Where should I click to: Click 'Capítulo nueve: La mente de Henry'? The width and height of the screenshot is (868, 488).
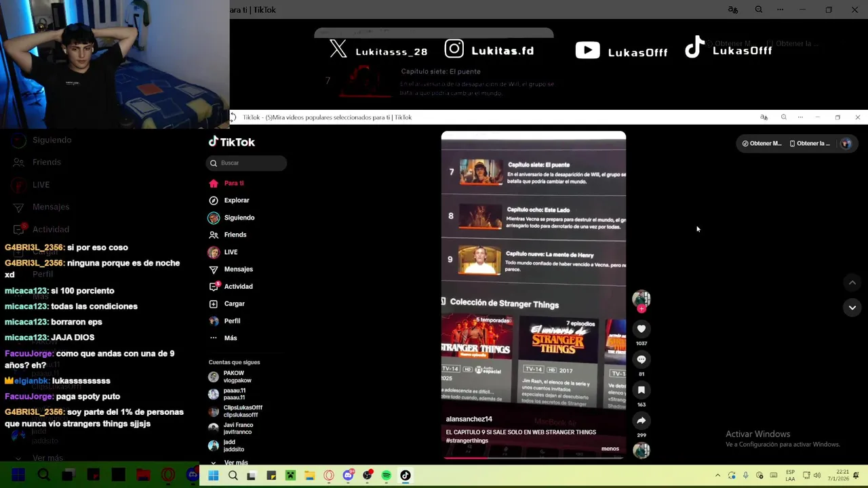tap(549, 255)
